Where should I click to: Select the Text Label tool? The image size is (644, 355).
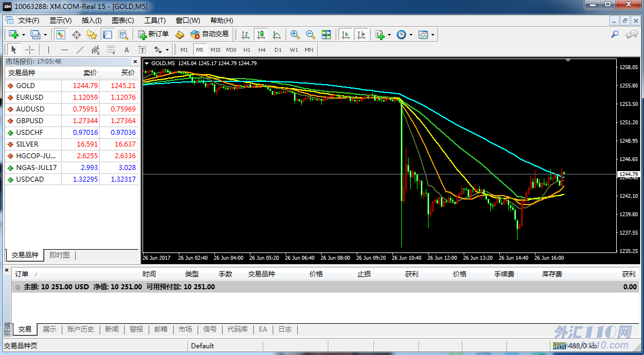[142, 50]
